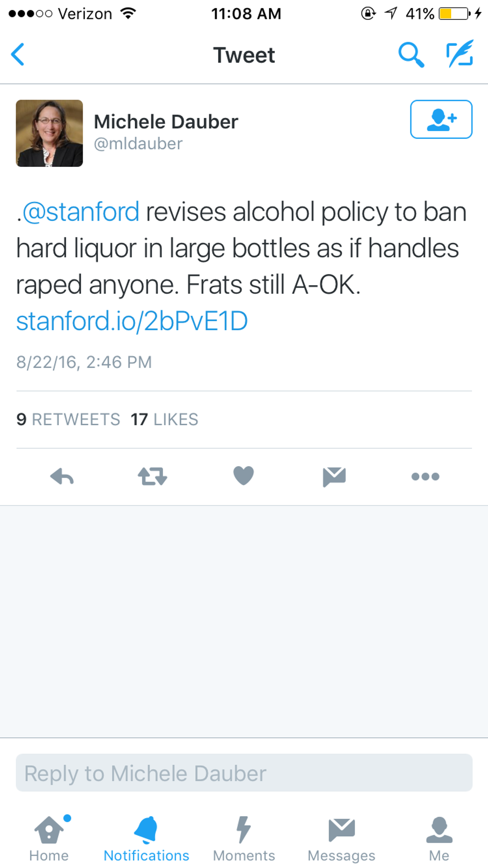The image size is (488, 868).
Task: View the 17 likes list
Action: click(164, 420)
